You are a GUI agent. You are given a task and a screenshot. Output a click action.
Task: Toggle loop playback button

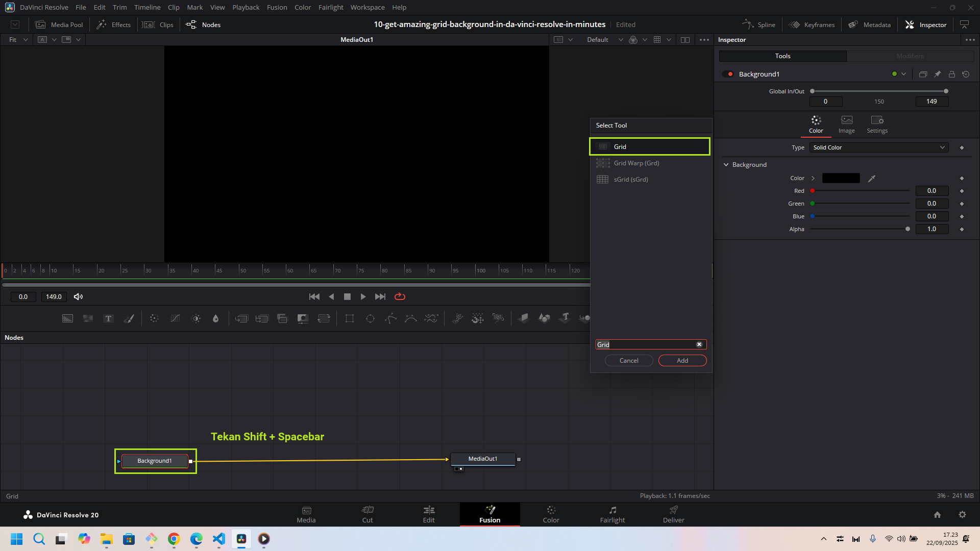[x=400, y=296]
